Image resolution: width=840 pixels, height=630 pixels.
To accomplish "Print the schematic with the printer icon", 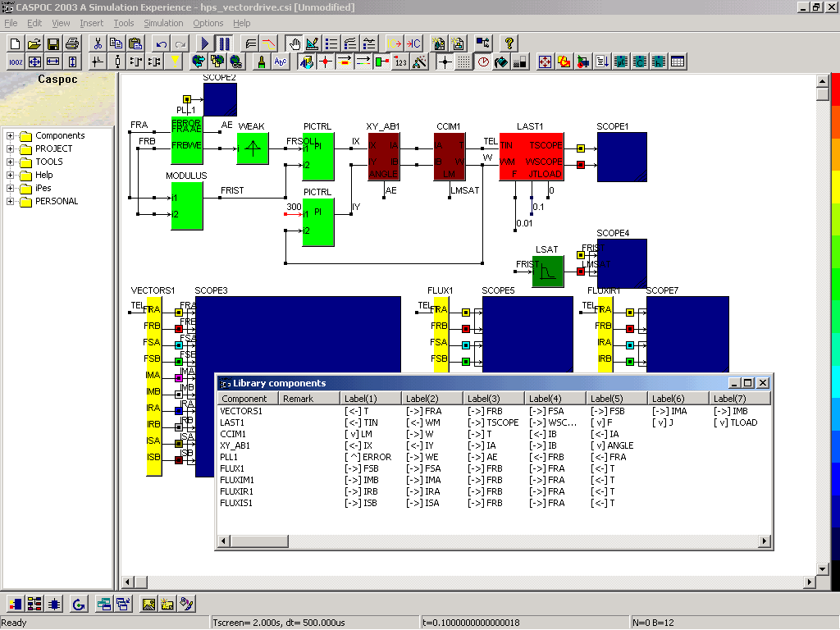I will coord(72,43).
